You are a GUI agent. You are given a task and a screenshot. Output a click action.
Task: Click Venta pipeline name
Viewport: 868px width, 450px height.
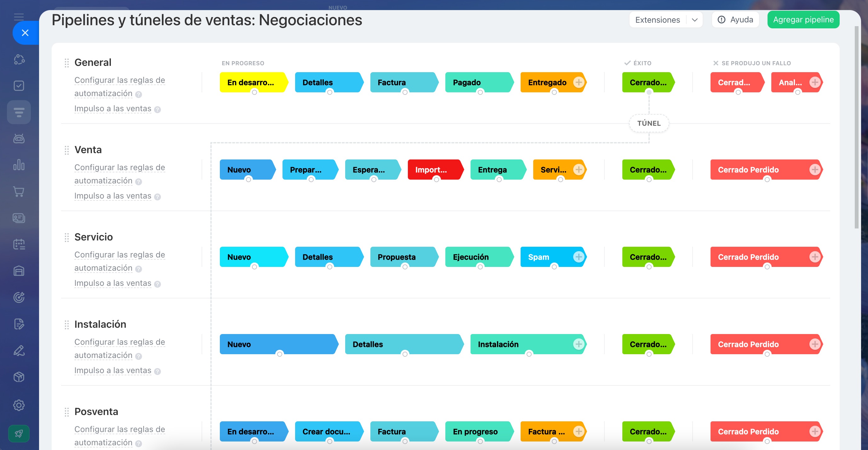point(88,150)
